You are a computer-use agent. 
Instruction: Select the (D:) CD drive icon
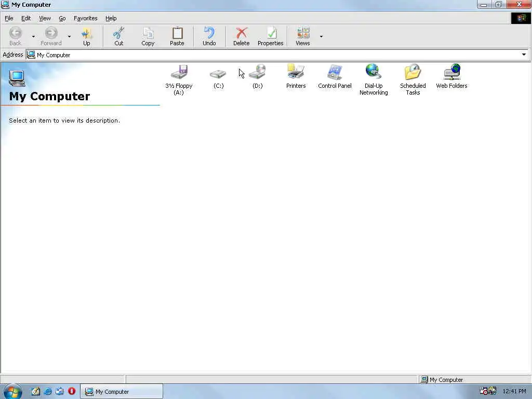258,76
